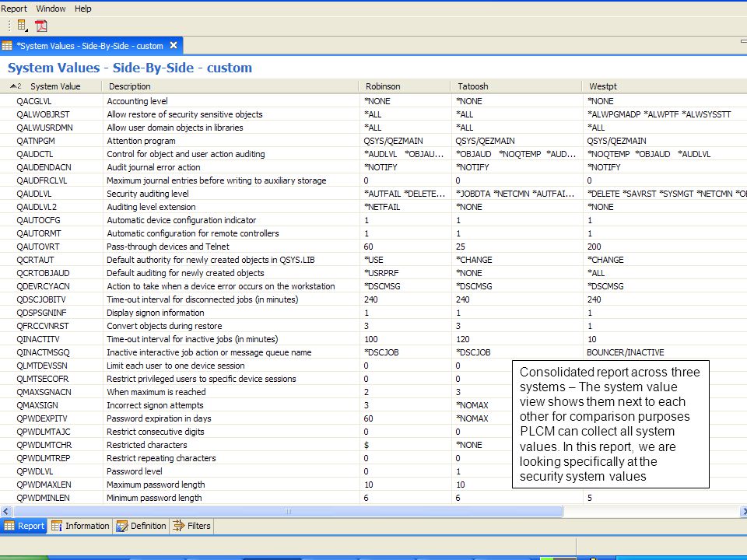
Task: Select the QAUDCTL system value
Action: (34, 154)
